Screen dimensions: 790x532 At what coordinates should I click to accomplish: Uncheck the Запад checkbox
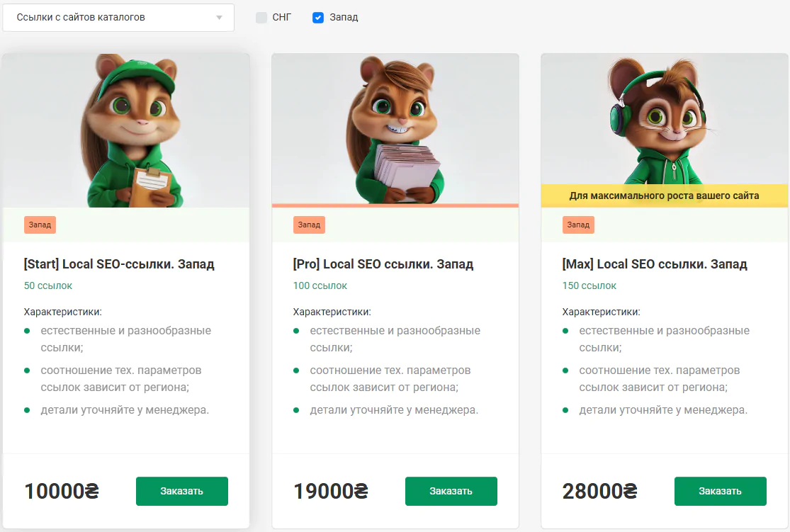(x=318, y=17)
